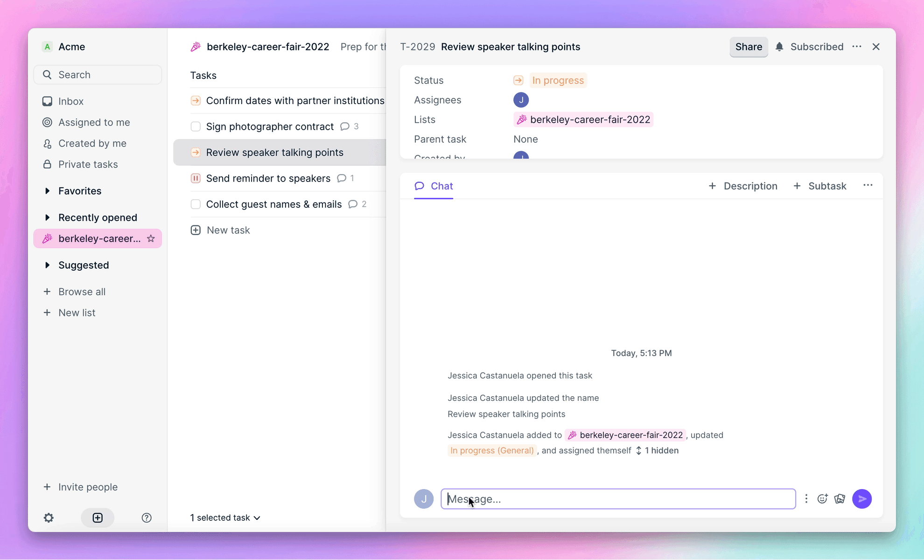Click Invite people

pos(80,487)
